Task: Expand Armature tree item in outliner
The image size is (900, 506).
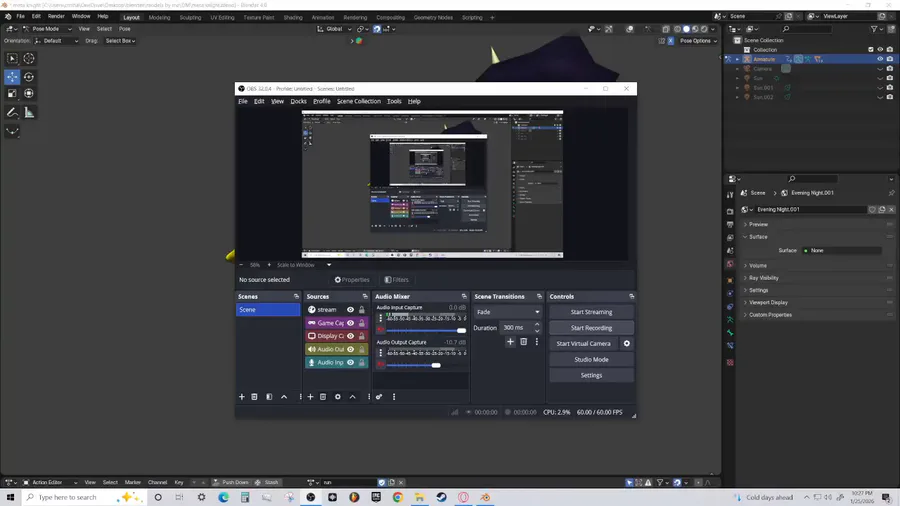Action: pyautogui.click(x=738, y=59)
